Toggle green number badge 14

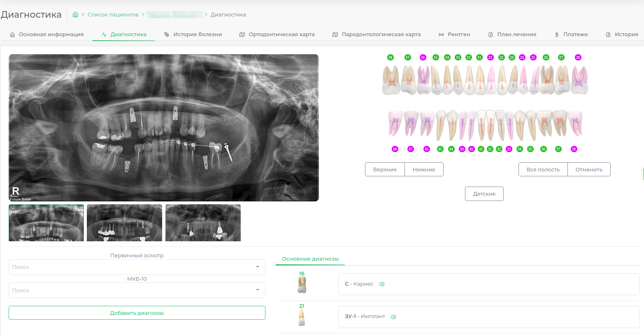447,58
